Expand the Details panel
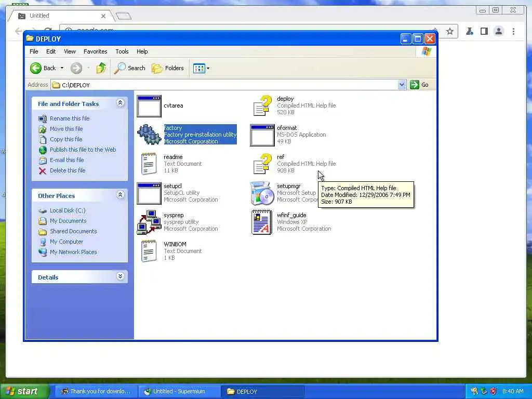Screen dimensions: 532x399 121,276
